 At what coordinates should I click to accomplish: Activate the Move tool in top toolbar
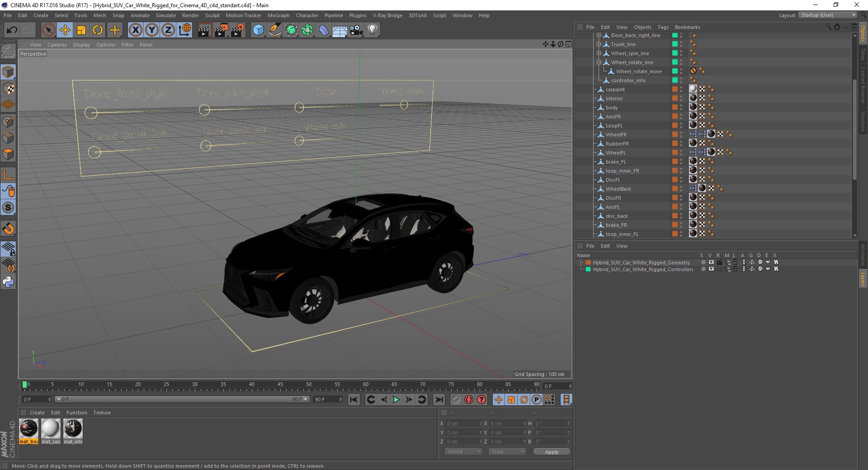[x=65, y=30]
